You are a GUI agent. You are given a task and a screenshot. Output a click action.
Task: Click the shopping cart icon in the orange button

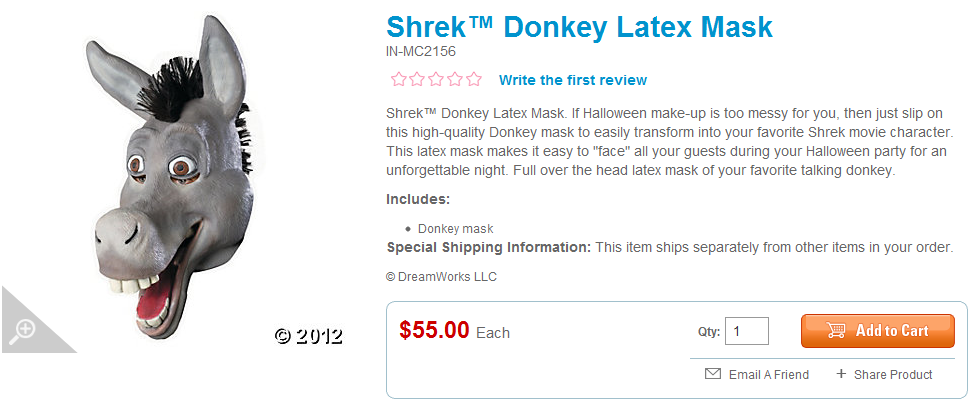[837, 331]
